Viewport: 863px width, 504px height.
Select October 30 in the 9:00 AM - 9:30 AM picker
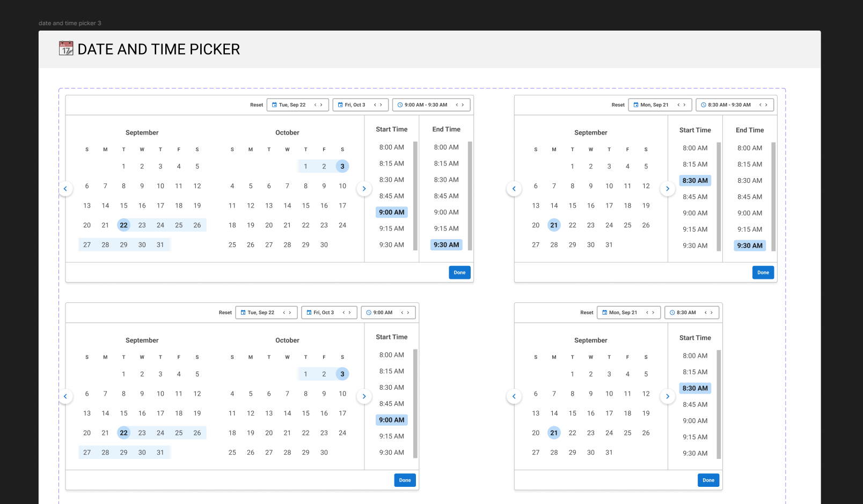(324, 245)
